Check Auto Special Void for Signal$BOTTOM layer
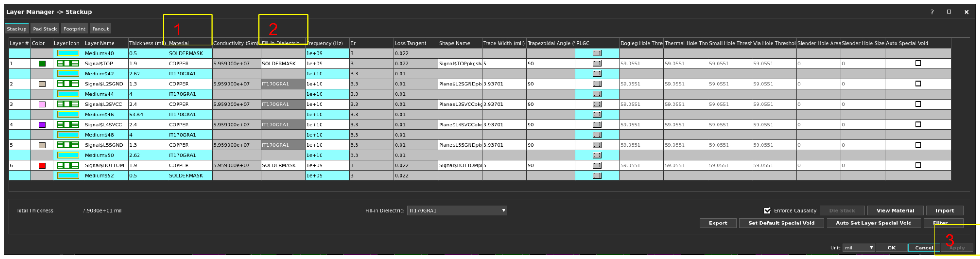The width and height of the screenshot is (980, 259). pyautogui.click(x=918, y=165)
